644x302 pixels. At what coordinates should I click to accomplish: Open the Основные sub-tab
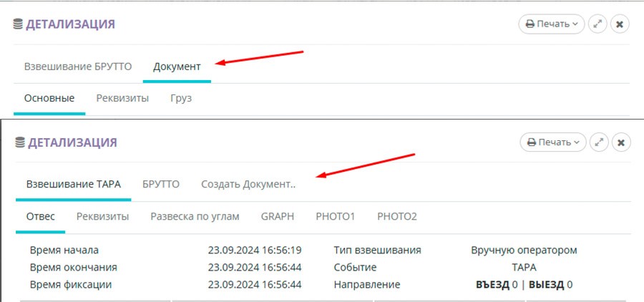coord(49,98)
